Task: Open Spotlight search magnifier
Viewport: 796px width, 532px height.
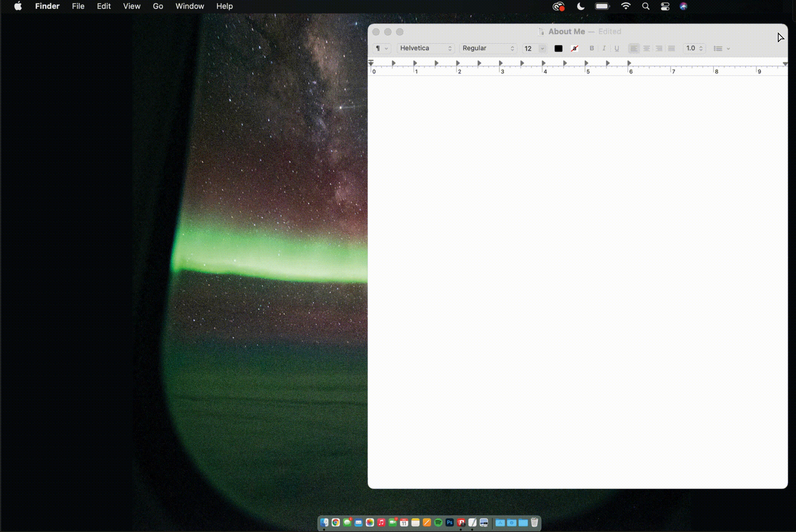Action: click(646, 6)
